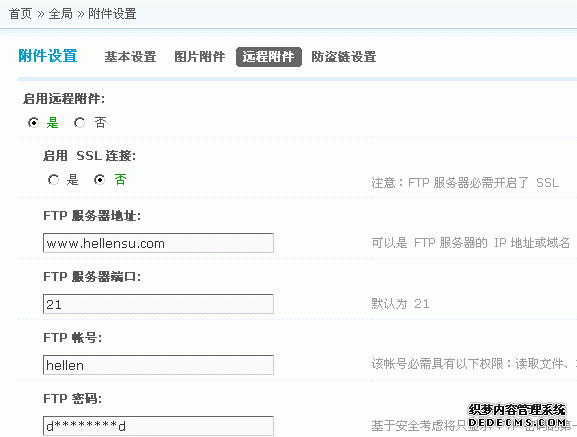Choose 是 for 启用 SSL 连接
Viewport: 577px width, 437px height.
(54, 180)
